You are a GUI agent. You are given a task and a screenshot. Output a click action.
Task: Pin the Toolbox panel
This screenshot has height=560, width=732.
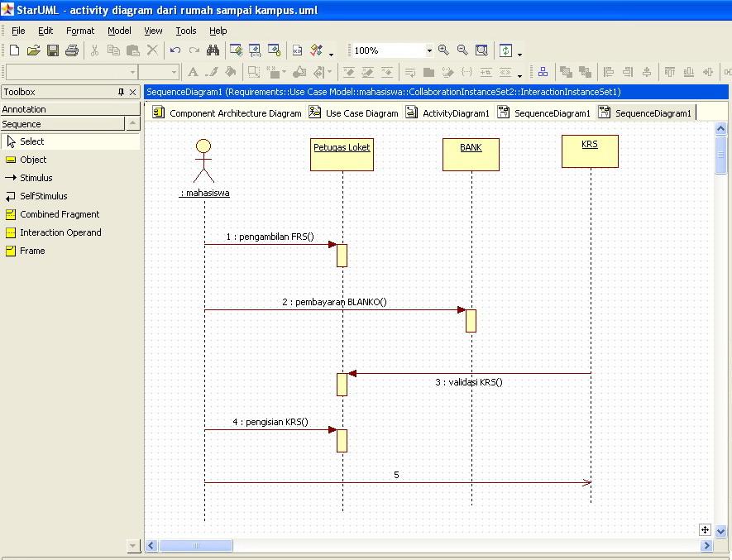click(121, 92)
